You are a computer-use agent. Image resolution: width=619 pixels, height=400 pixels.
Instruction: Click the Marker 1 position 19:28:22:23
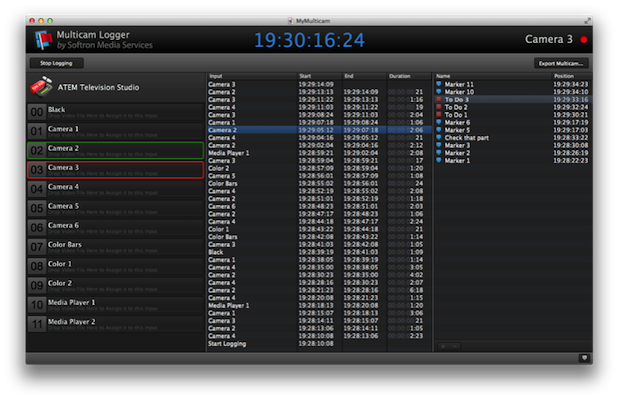570,160
